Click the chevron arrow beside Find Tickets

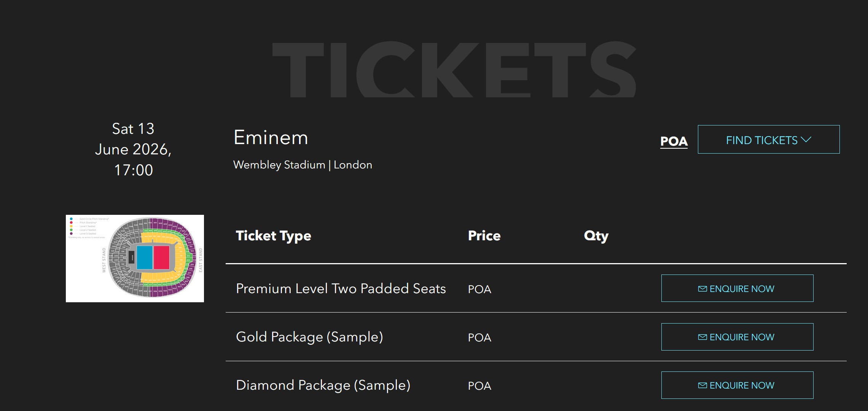(x=806, y=140)
